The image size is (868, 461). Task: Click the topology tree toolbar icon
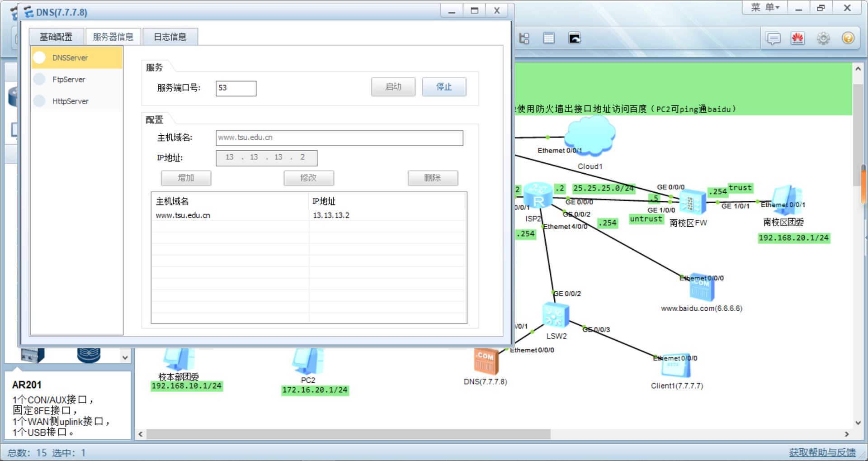pyautogui.click(x=524, y=38)
